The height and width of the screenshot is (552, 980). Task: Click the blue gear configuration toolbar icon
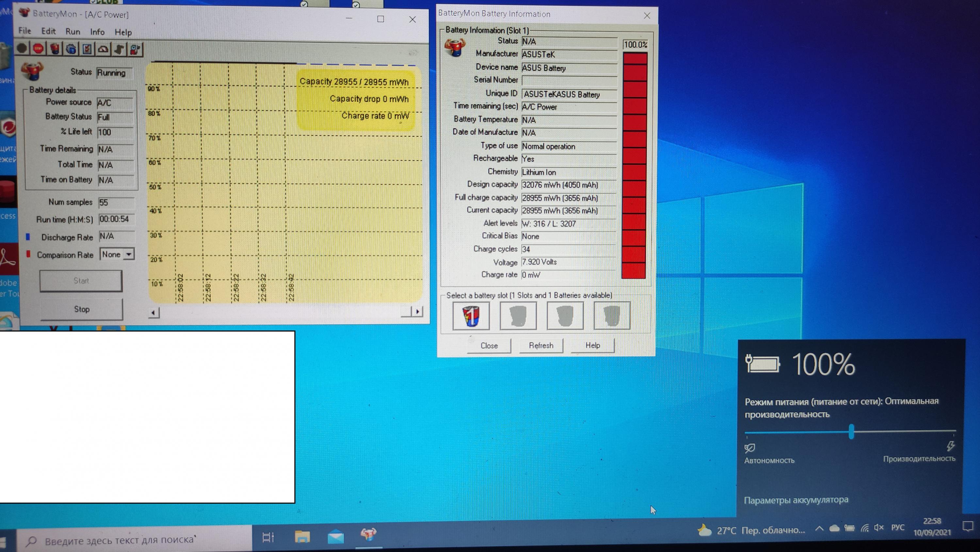coord(71,49)
